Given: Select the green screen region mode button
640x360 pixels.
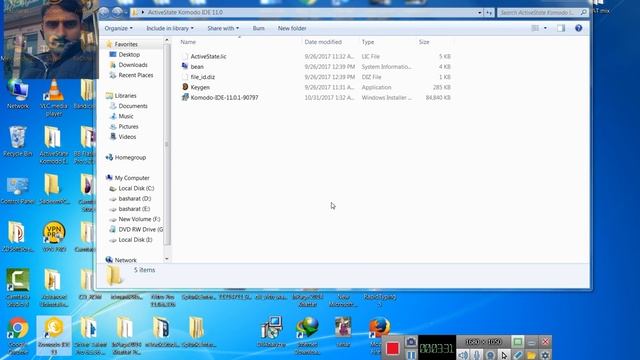Looking at the screenshot, I should point(518,342).
